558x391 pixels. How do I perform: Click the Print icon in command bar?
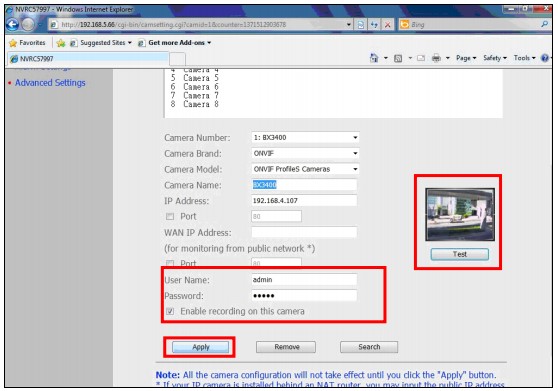436,58
